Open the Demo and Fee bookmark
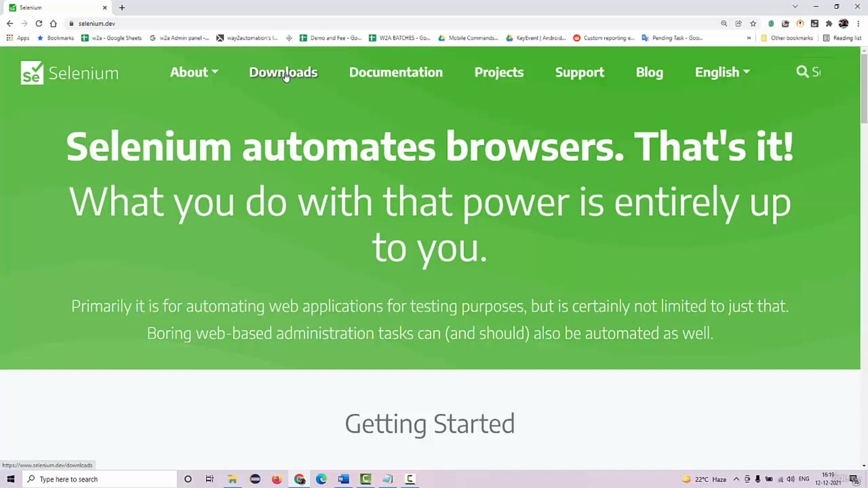Image resolution: width=868 pixels, height=488 pixels. [330, 38]
